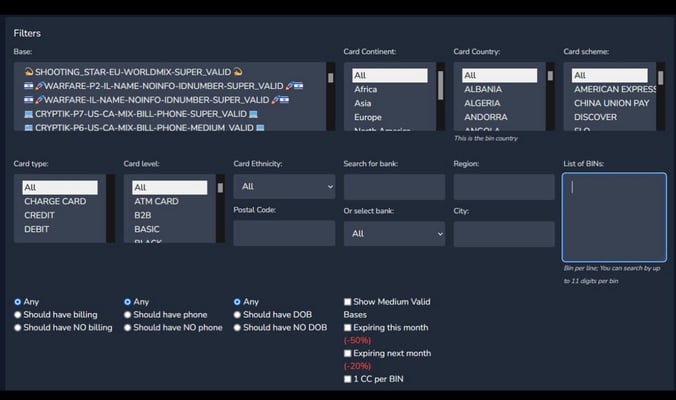
Task: Enable Show Medium Valid Bases checkbox
Action: point(347,302)
